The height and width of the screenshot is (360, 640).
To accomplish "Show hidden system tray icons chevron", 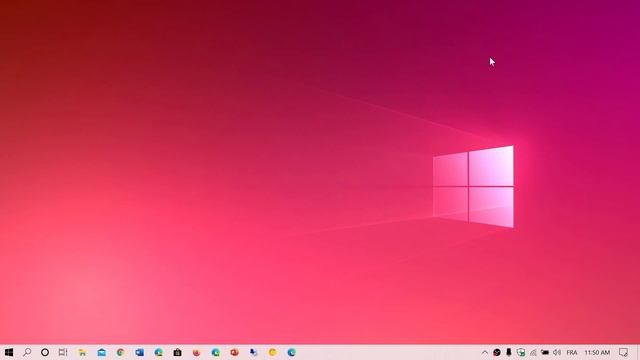I will tap(484, 352).
